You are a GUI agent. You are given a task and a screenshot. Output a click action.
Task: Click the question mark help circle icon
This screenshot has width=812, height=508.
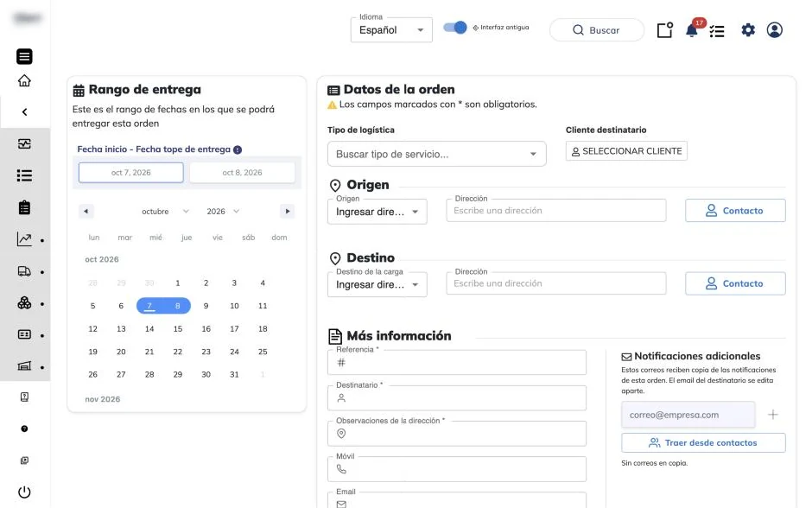[x=24, y=429]
